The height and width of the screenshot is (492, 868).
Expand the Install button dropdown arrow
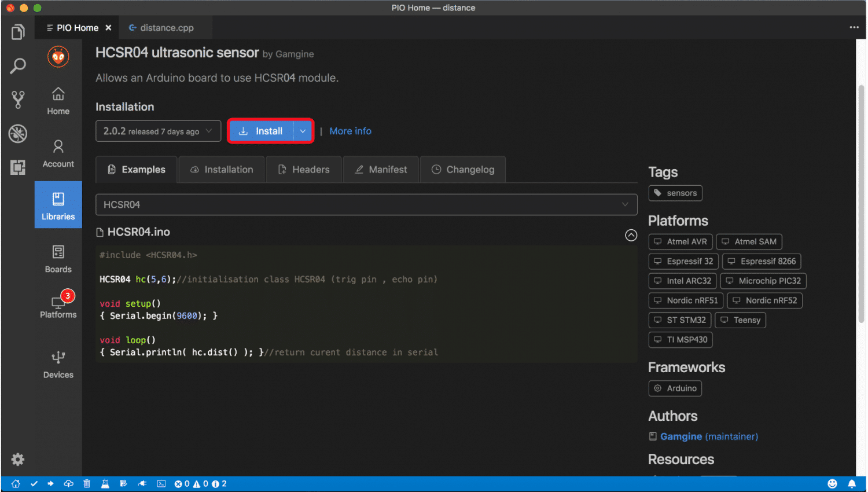303,131
